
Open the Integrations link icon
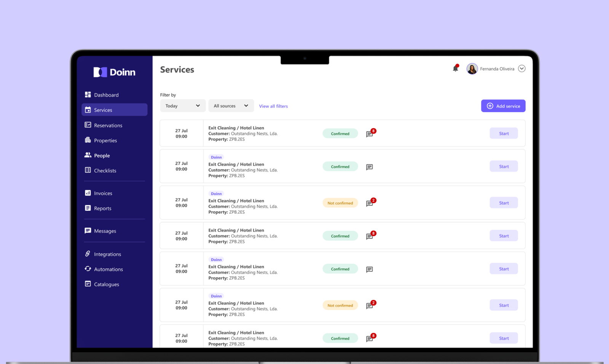point(88,254)
